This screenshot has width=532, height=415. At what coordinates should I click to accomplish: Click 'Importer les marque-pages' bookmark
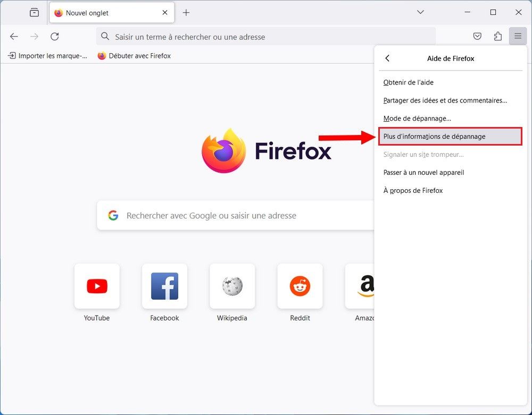click(47, 55)
